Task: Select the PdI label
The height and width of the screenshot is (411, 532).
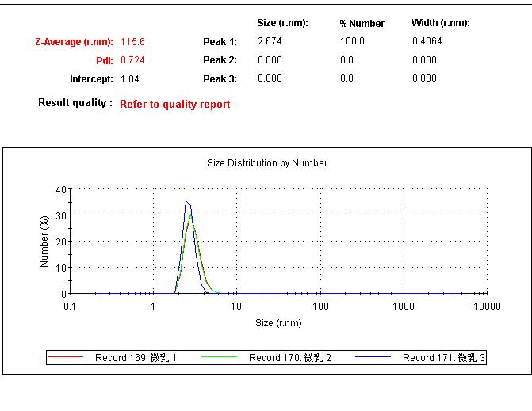Action: 105,61
